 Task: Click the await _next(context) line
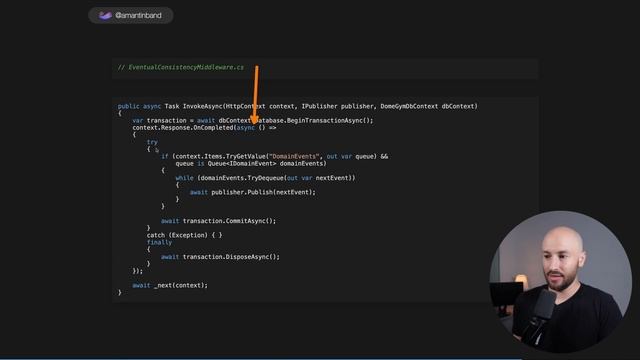click(x=170, y=285)
